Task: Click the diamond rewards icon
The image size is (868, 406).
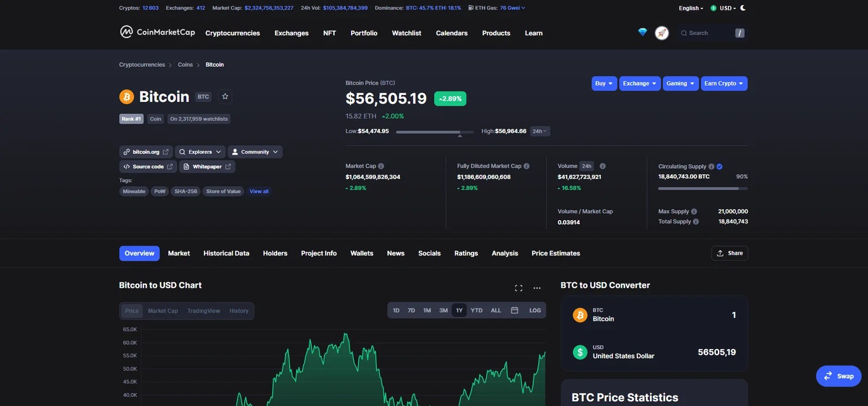Action: [642, 33]
